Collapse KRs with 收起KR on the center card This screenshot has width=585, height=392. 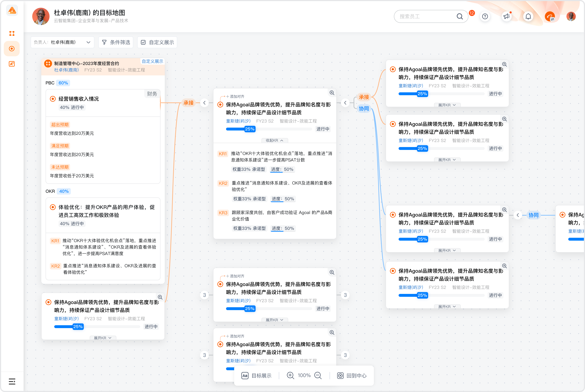(x=275, y=140)
